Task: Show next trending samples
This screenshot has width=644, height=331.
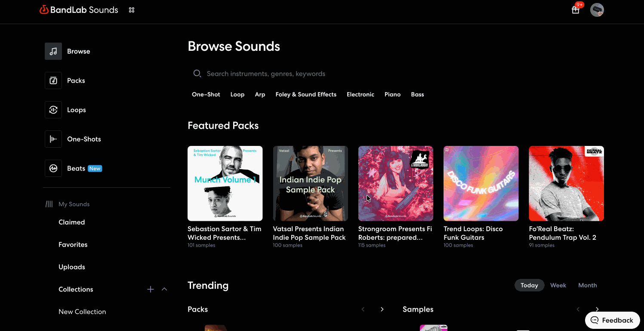Action: click(597, 309)
